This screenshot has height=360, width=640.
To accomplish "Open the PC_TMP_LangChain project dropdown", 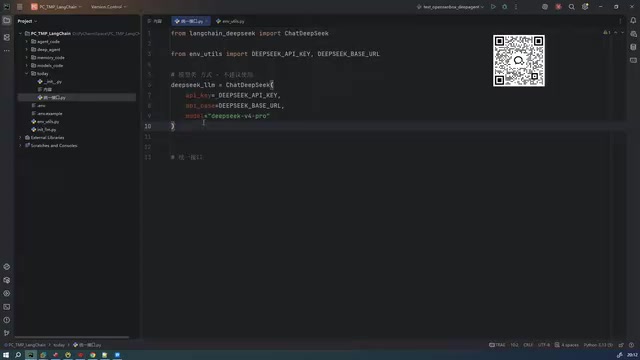I will tap(56, 7).
